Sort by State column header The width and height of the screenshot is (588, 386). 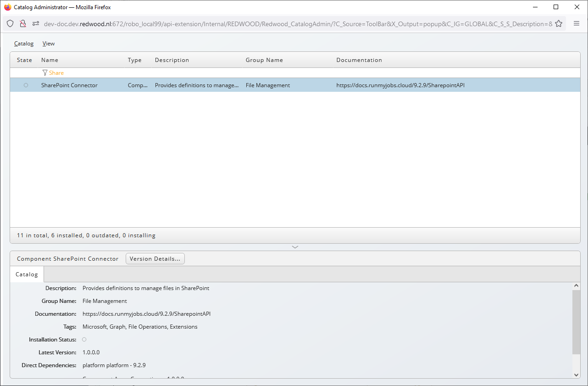click(25, 60)
